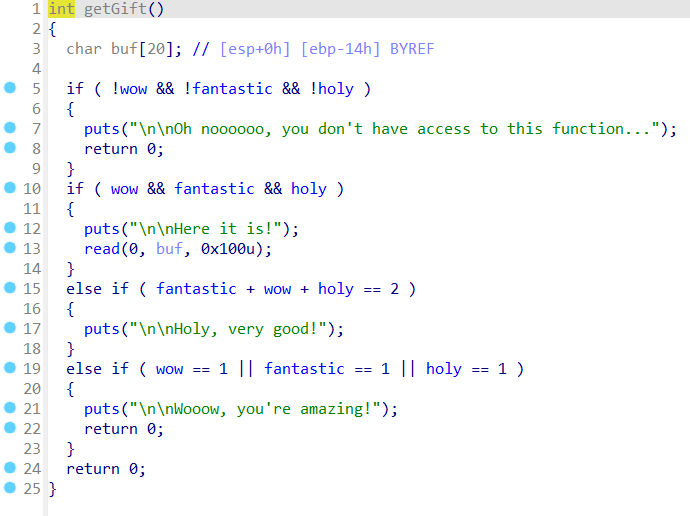This screenshot has height=516, width=690.
Task: Click the opening brace on line 2
Action: click(53, 29)
